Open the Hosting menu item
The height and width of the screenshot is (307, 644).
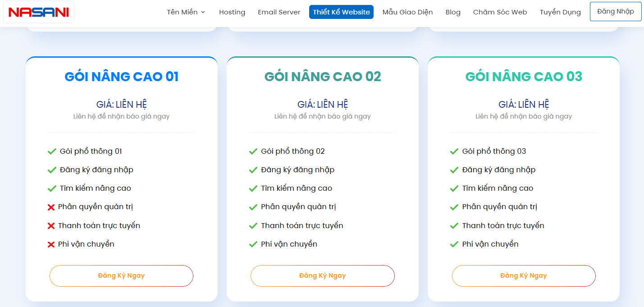[232, 12]
